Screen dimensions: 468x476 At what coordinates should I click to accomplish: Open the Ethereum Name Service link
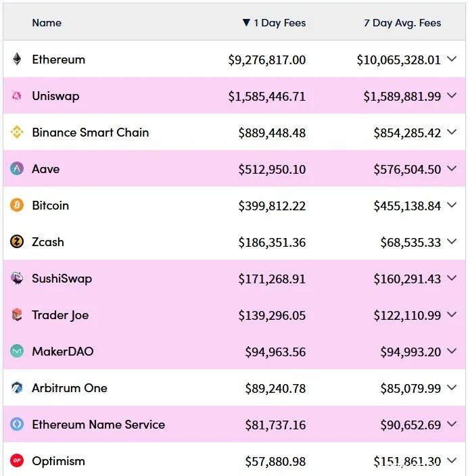click(98, 425)
